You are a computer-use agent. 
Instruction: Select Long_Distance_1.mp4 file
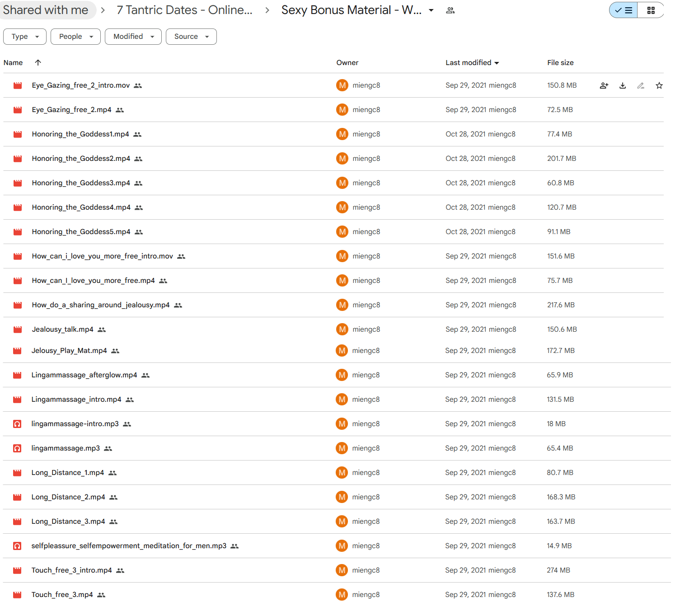point(337,473)
